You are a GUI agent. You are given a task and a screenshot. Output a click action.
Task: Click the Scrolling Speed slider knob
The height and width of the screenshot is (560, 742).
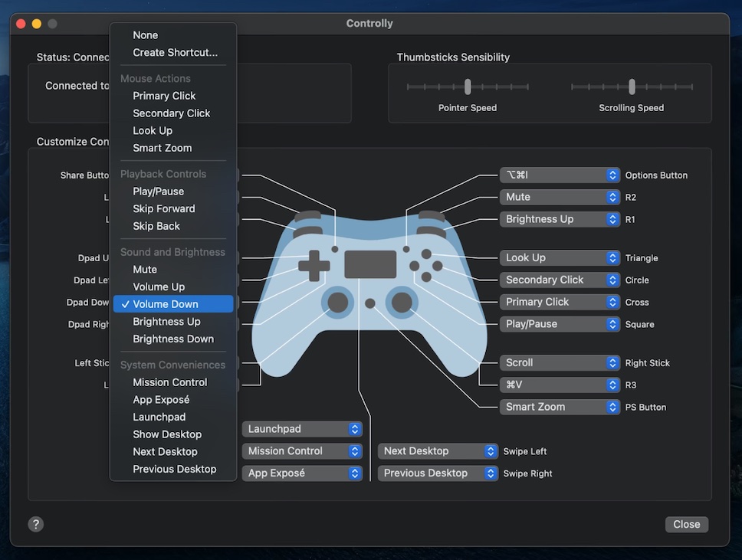tap(632, 87)
